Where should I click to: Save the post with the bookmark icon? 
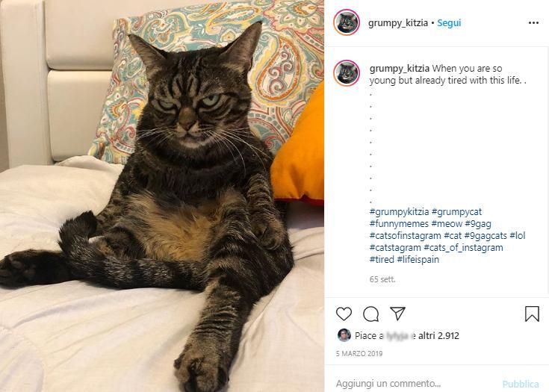(x=532, y=314)
